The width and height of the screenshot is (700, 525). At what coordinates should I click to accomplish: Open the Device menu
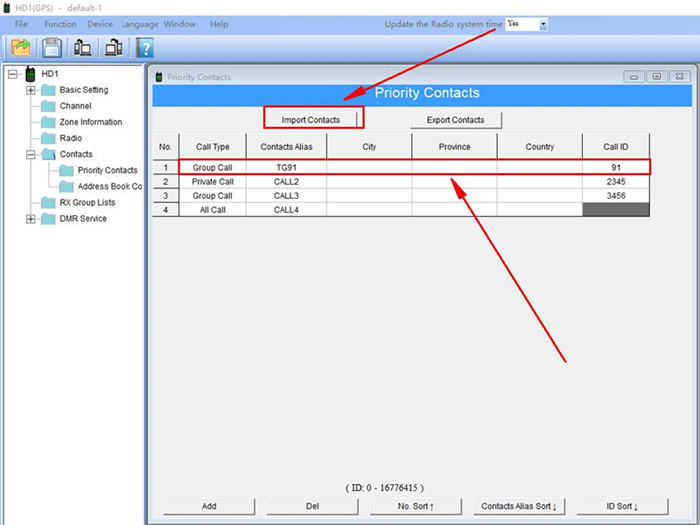pyautogui.click(x=100, y=24)
